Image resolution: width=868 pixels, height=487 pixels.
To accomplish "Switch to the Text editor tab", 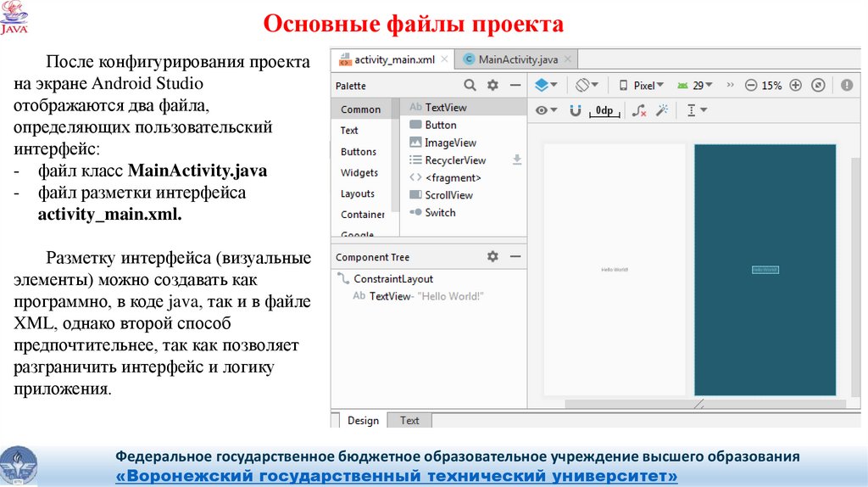I will [x=409, y=420].
